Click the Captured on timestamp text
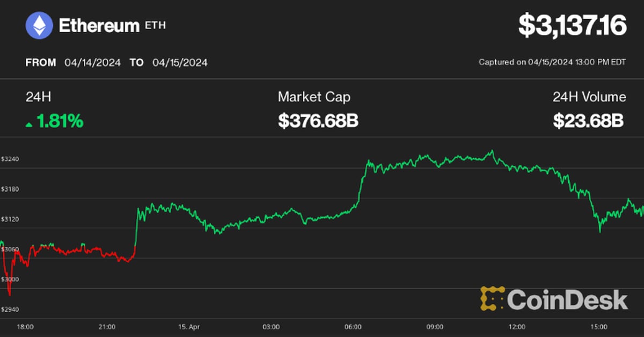This screenshot has width=644, height=337. [552, 62]
